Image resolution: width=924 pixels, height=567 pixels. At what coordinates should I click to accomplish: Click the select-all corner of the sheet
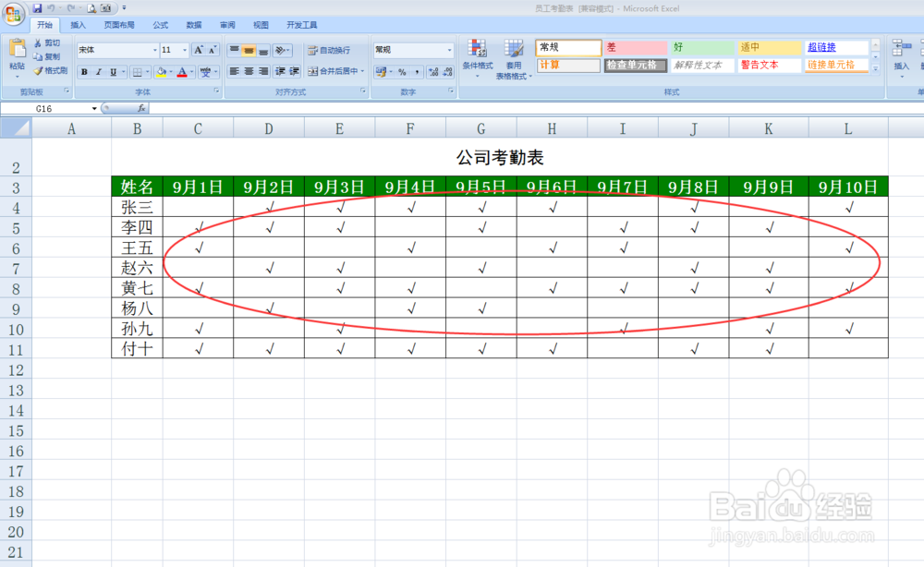[x=16, y=127]
